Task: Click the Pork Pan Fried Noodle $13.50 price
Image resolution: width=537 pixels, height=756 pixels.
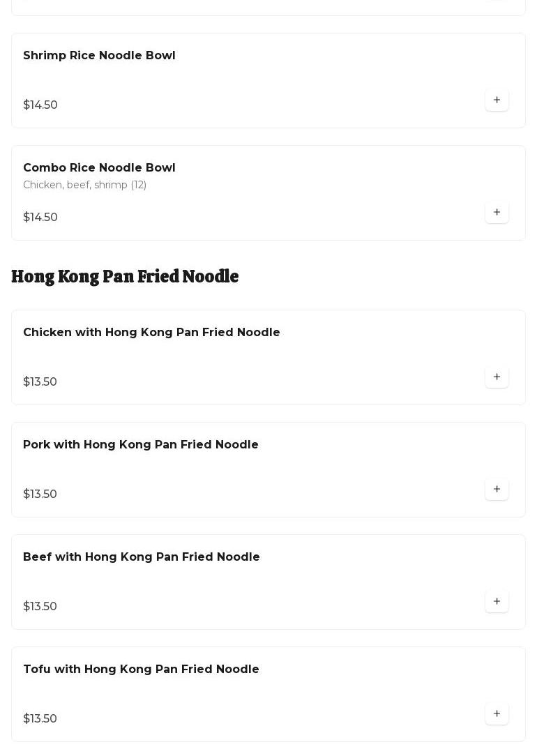Action: (x=40, y=494)
